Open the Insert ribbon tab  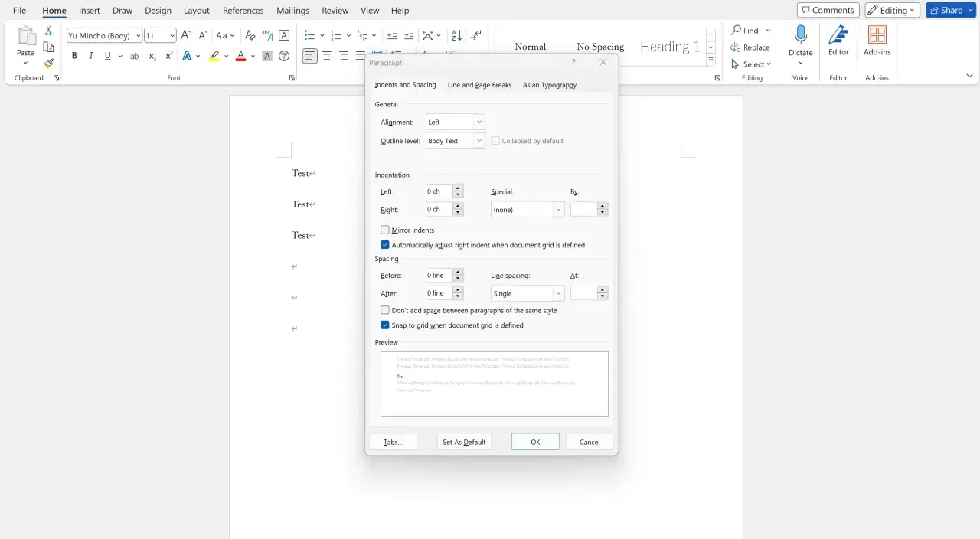click(x=90, y=11)
